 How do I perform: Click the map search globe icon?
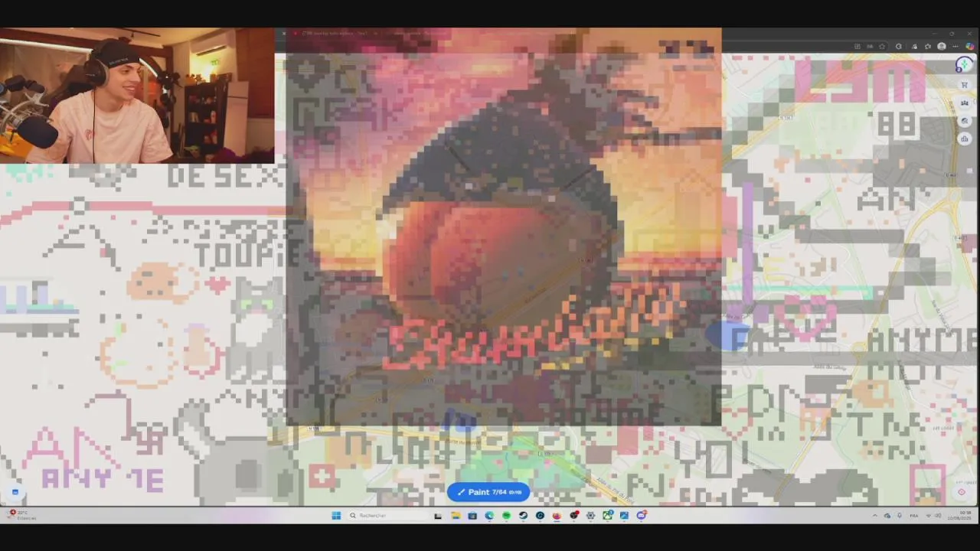point(965,121)
